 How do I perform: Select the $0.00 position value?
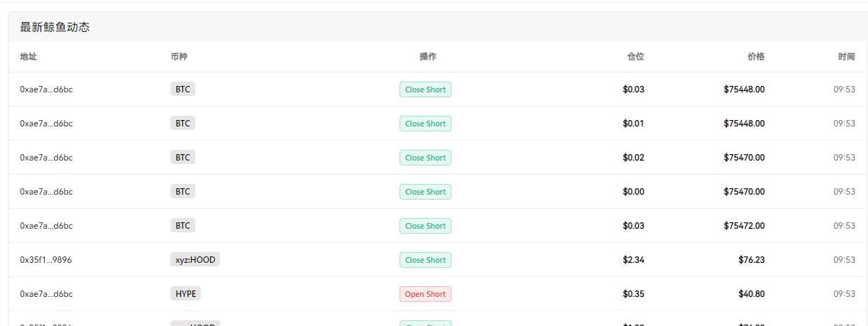tap(633, 192)
